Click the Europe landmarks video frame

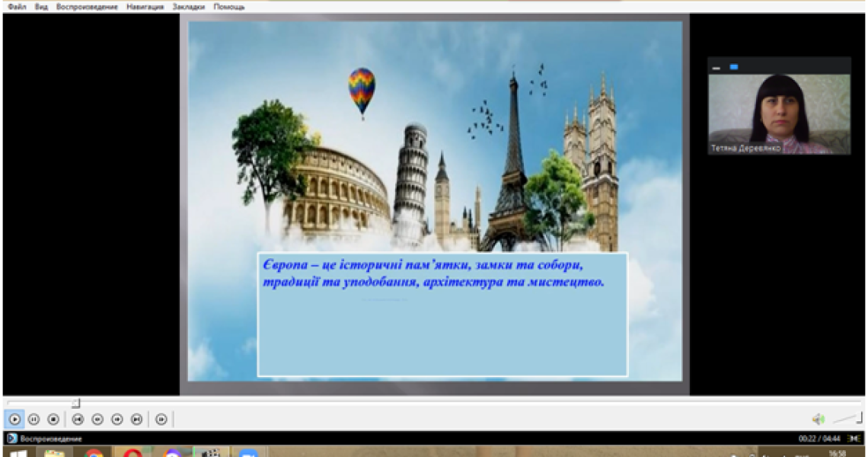coord(435,201)
